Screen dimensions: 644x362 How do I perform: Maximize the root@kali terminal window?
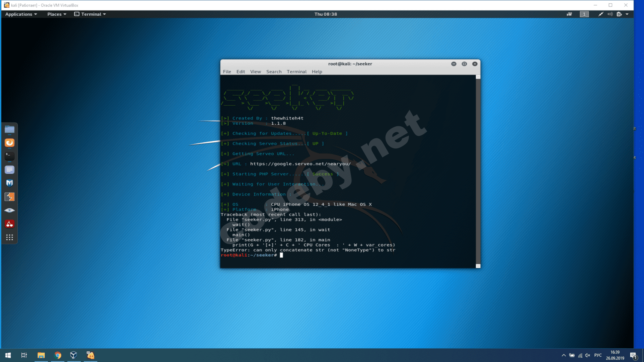coord(464,64)
